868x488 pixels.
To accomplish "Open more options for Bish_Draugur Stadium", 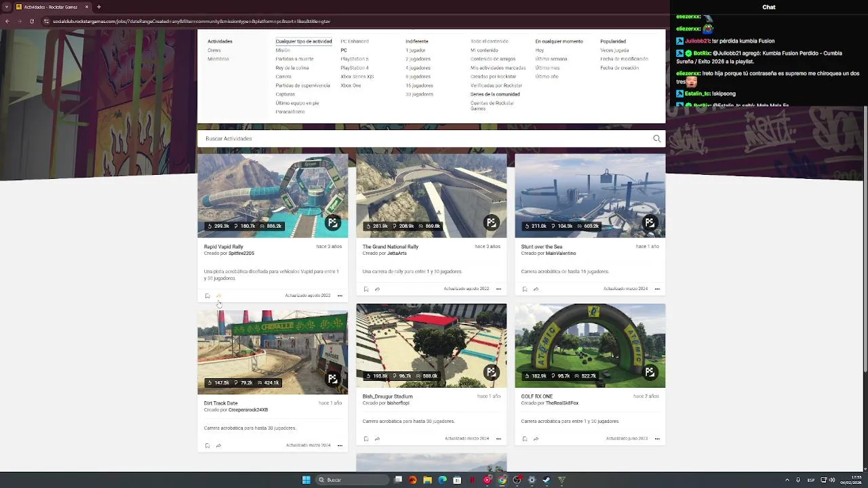I will [498, 439].
